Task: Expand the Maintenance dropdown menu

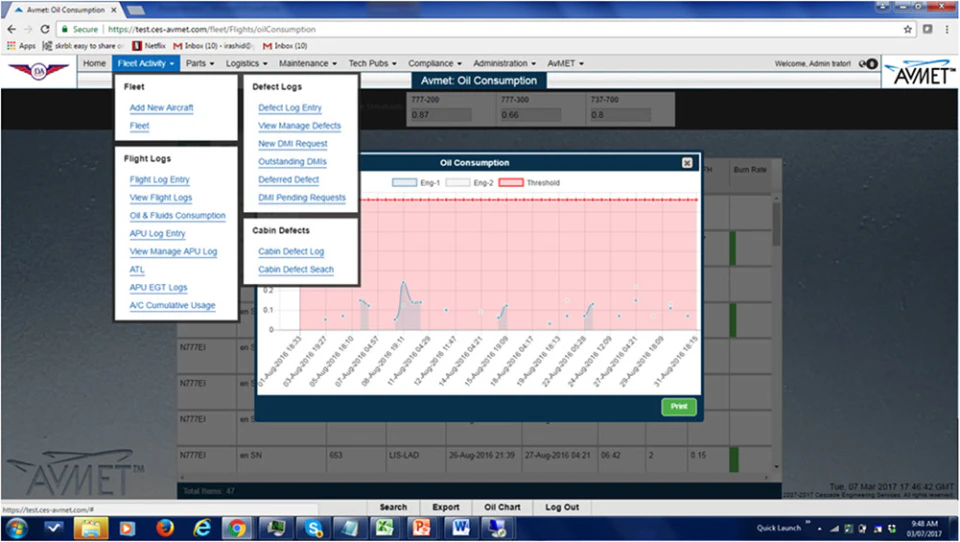Action: (307, 63)
